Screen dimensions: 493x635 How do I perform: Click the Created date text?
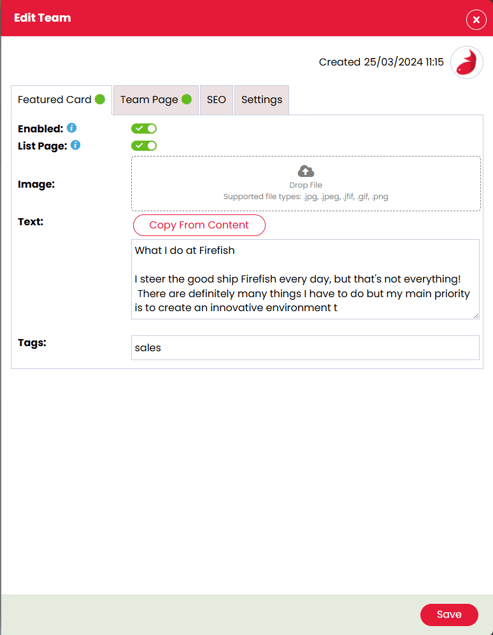(381, 62)
